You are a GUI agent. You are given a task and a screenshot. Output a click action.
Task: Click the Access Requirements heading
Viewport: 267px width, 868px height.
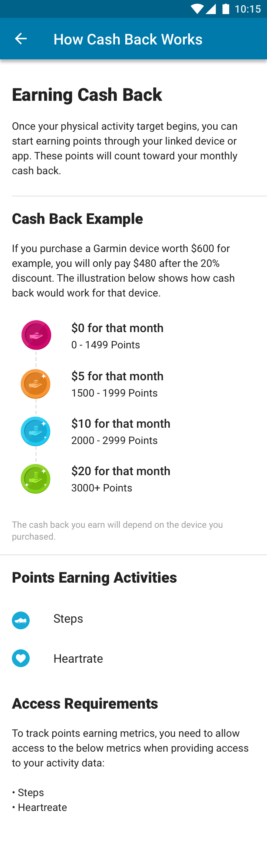coord(85,703)
